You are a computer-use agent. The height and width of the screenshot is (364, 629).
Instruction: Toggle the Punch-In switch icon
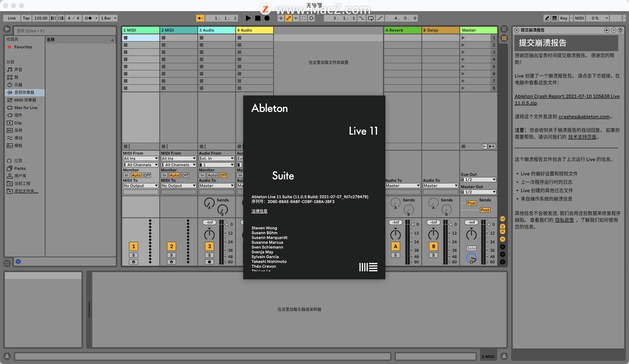click(362, 18)
